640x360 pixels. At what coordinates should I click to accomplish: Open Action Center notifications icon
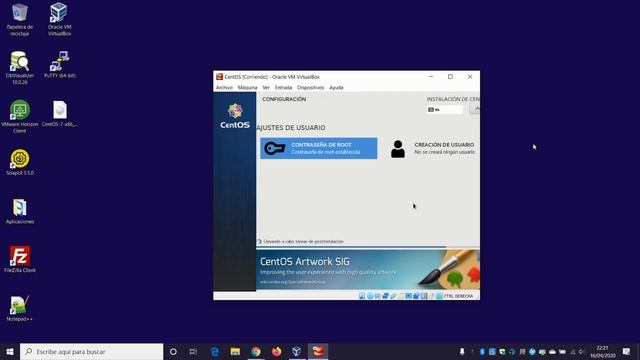627,351
